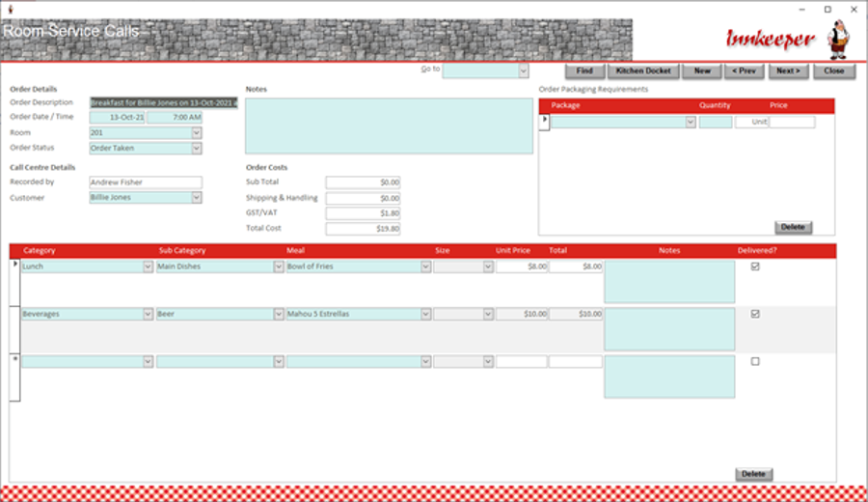868x502 pixels.
Task: Open Size dropdown for Bowl of Fries
Action: coord(488,267)
